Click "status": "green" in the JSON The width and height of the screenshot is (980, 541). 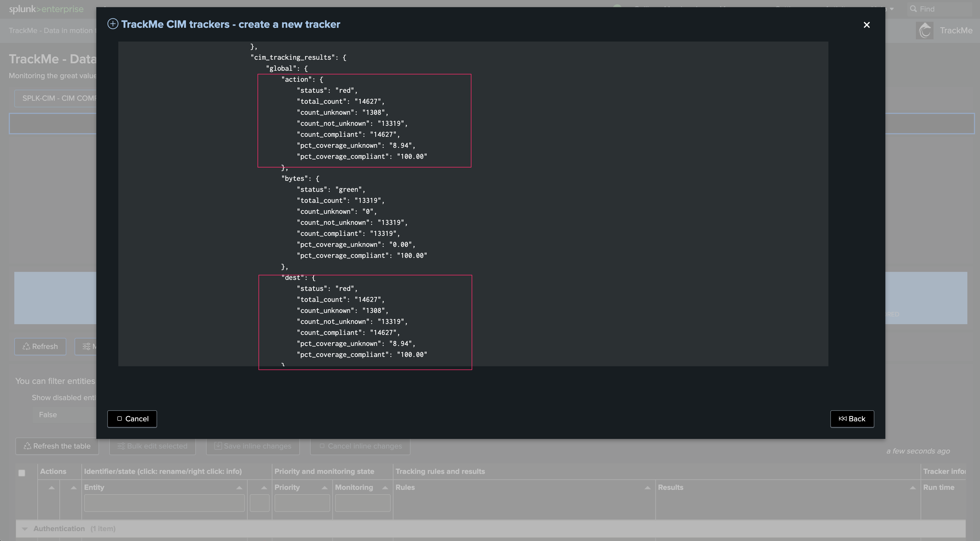pyautogui.click(x=331, y=190)
